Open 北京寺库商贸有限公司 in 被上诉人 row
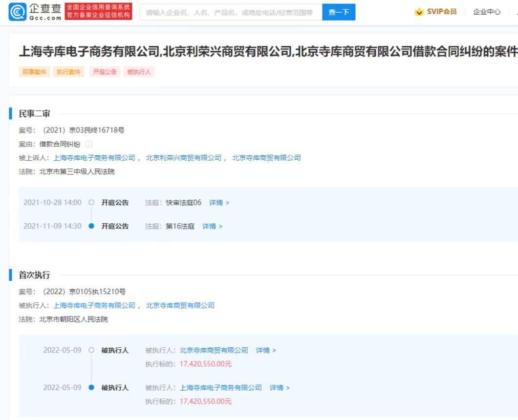This screenshot has width=518, height=420. [x=267, y=158]
